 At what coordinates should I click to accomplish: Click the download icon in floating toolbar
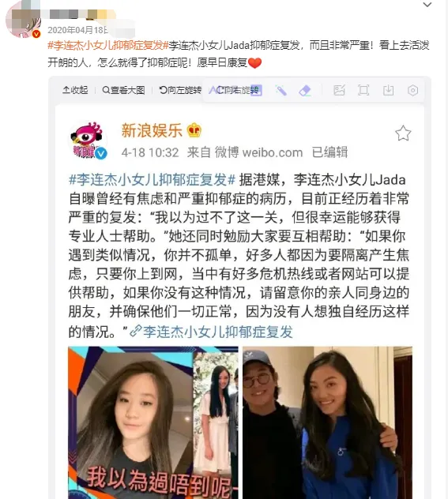click(388, 90)
